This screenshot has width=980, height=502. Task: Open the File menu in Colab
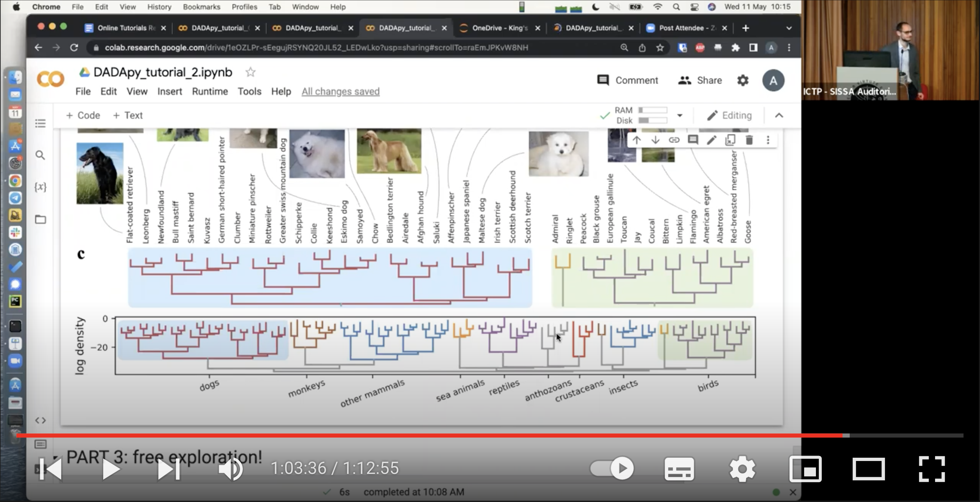coord(83,91)
